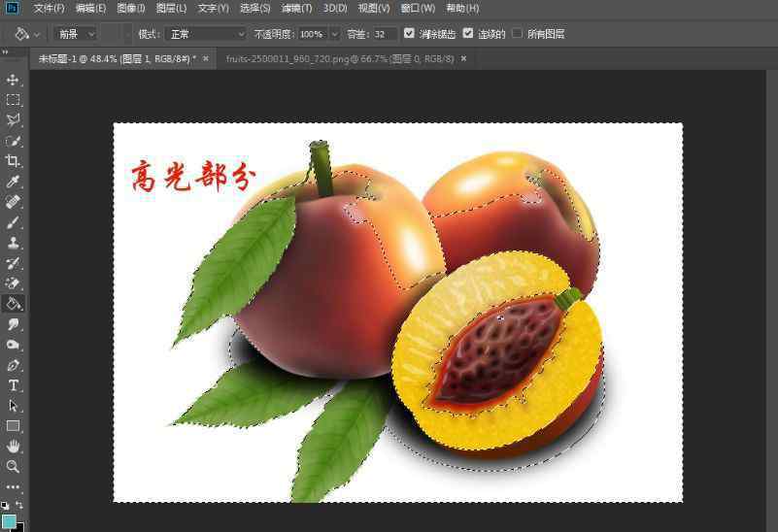778x532 pixels.
Task: Toggle the 消除锯齿 anti-alias checkbox
Action: (x=409, y=33)
